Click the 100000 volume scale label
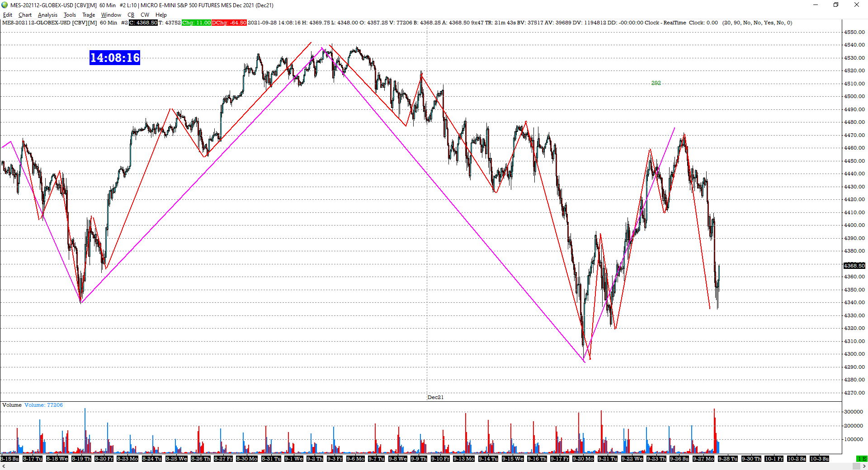The width and height of the screenshot is (868, 470). pyautogui.click(x=854, y=439)
